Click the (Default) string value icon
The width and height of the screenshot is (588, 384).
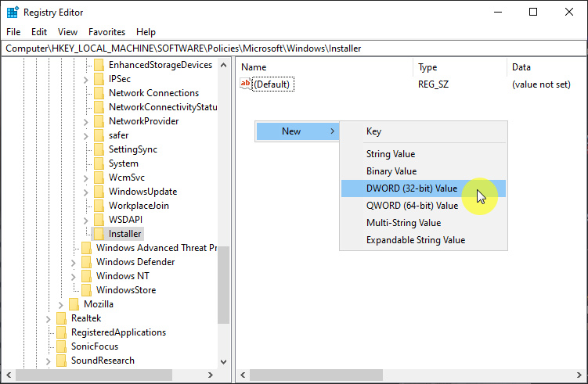(x=246, y=84)
